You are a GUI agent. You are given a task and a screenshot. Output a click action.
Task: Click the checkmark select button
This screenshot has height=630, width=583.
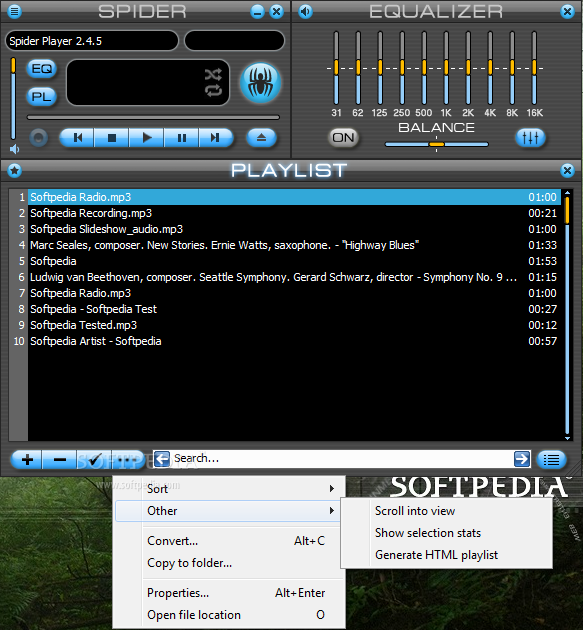coord(94,459)
